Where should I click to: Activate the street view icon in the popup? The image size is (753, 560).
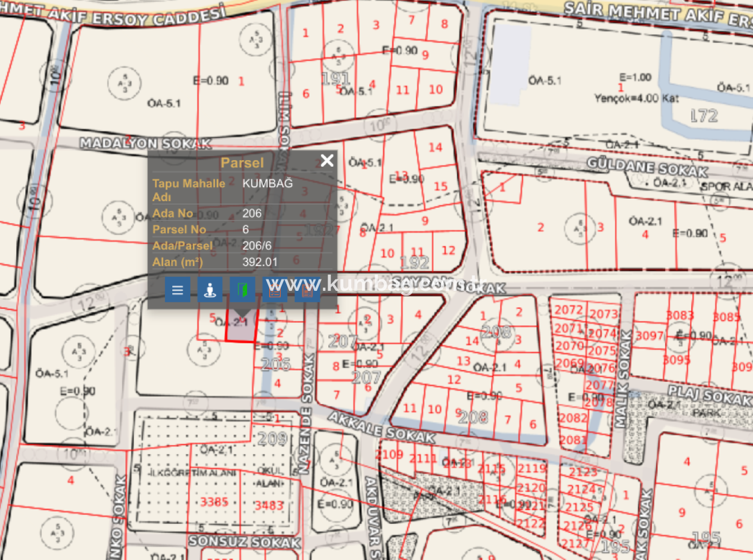(x=210, y=290)
